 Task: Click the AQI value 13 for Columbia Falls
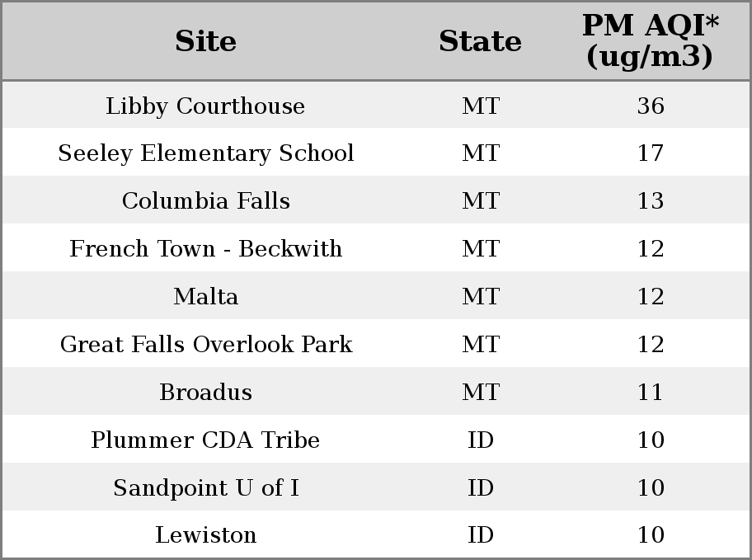[651, 201]
